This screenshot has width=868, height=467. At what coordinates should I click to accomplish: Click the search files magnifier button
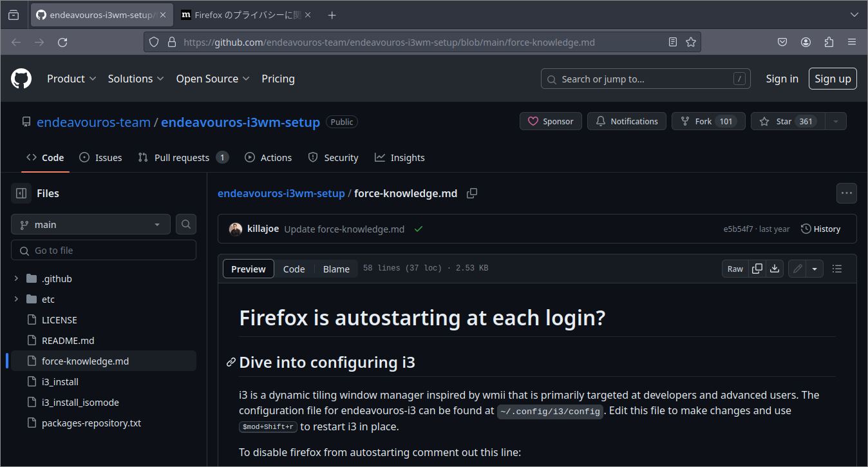pyautogui.click(x=186, y=224)
